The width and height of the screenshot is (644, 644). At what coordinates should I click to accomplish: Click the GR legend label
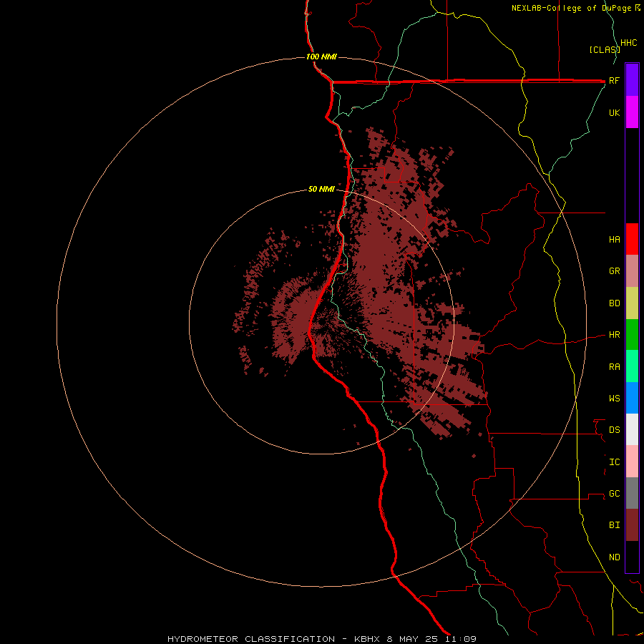point(614,271)
